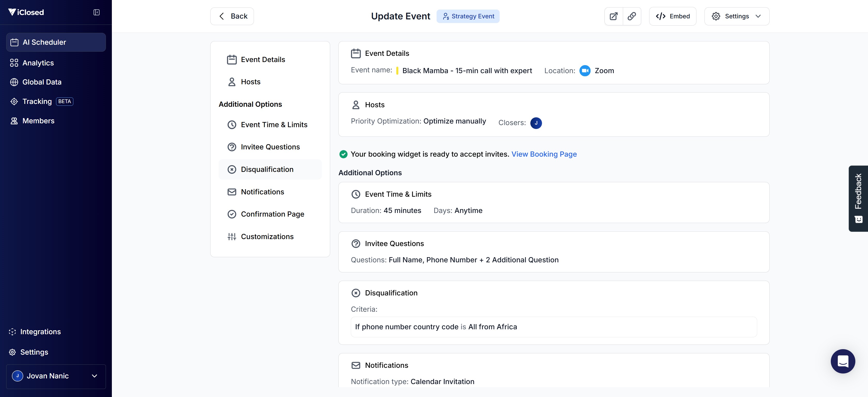Expand Jovan Nanic account menu
Image resolution: width=868 pixels, height=397 pixels.
(x=56, y=376)
